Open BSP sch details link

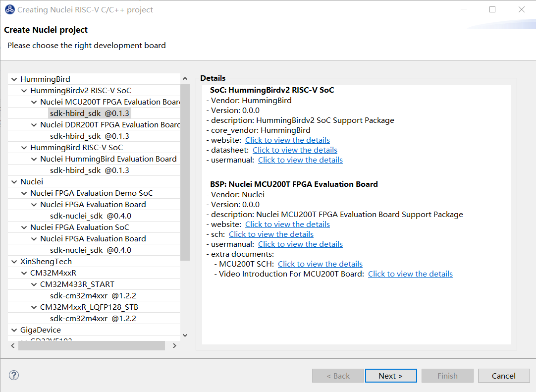pyautogui.click(x=271, y=234)
